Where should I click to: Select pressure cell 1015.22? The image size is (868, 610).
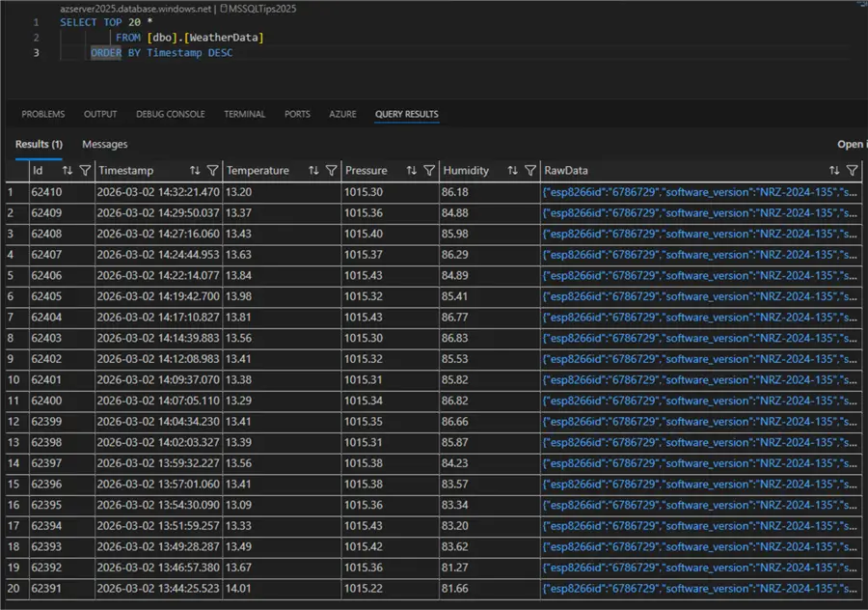[x=391, y=589]
